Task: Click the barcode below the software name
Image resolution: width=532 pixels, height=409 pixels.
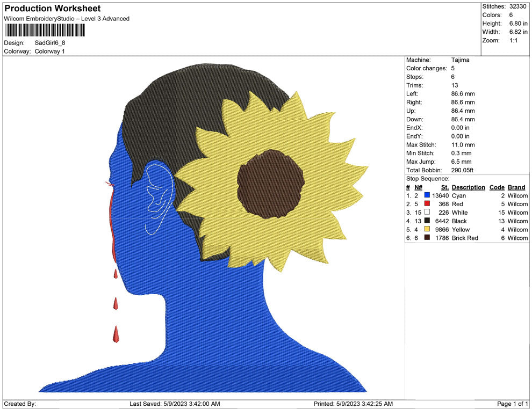Action: point(45,30)
